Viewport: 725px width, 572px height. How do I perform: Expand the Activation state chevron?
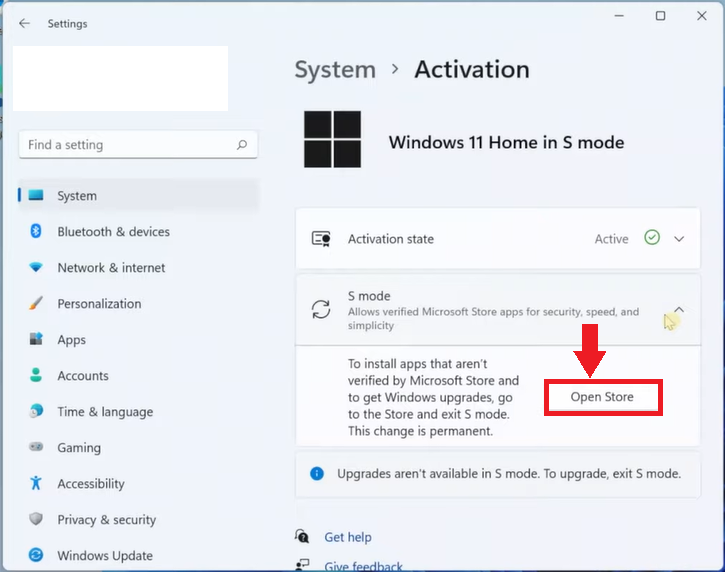pyautogui.click(x=679, y=239)
